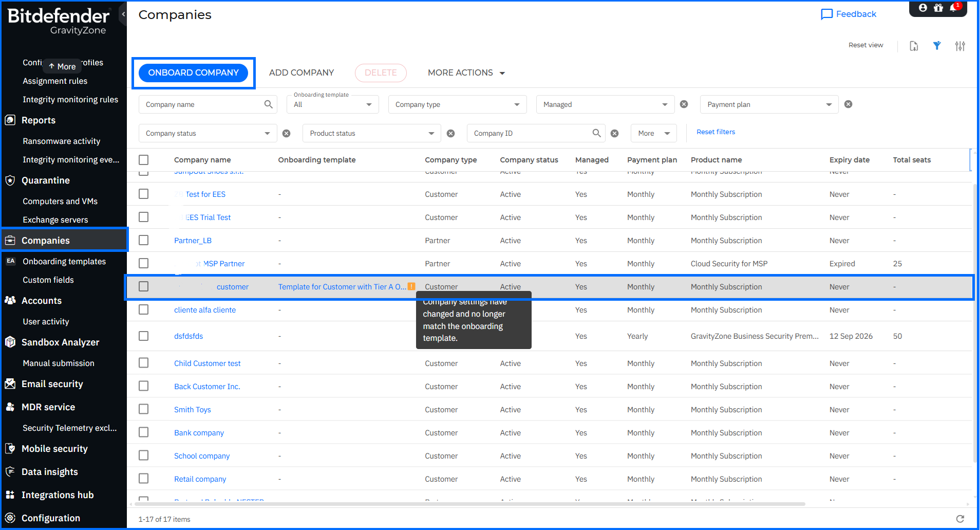This screenshot has height=530, width=980.
Task: Open the Accounts section in sidebar
Action: pyautogui.click(x=42, y=301)
